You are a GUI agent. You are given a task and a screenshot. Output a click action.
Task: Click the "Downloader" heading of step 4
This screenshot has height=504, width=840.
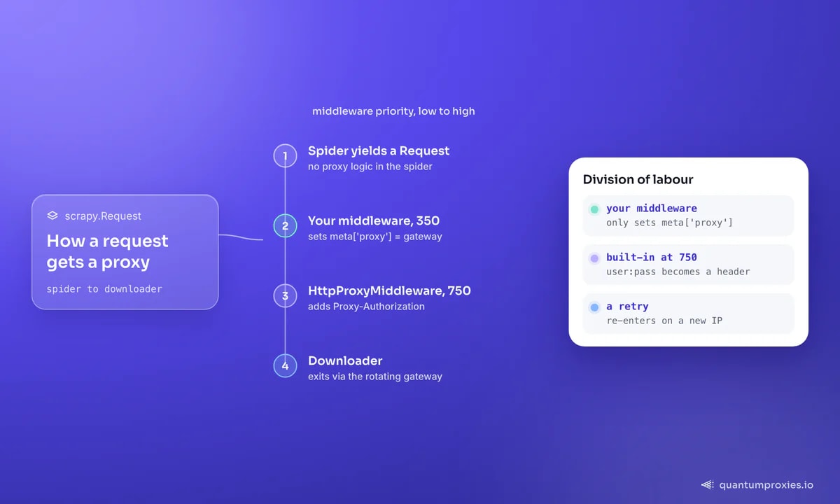point(345,360)
